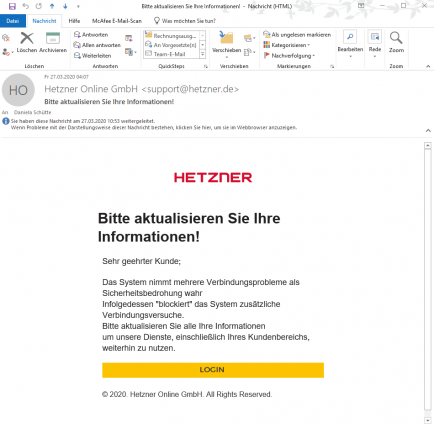
Task: Open the McAfee E-Mail-Scan tab
Action: pyautogui.click(x=117, y=21)
